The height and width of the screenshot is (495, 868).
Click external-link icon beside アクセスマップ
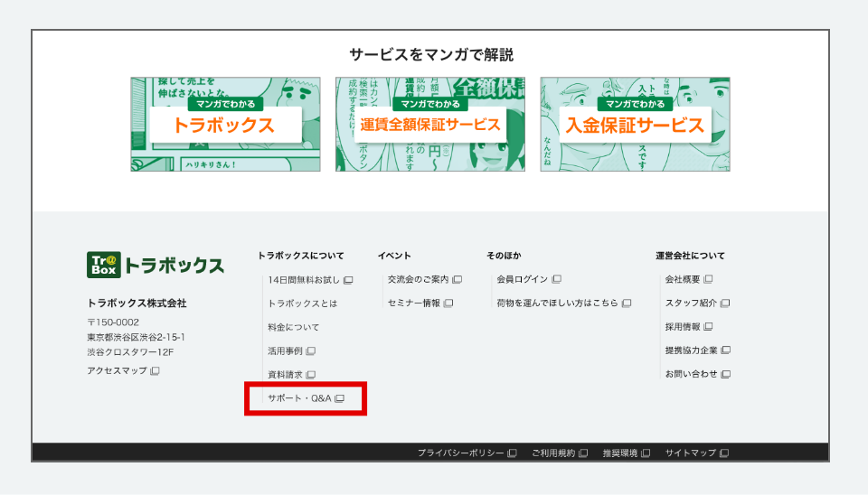tap(155, 371)
